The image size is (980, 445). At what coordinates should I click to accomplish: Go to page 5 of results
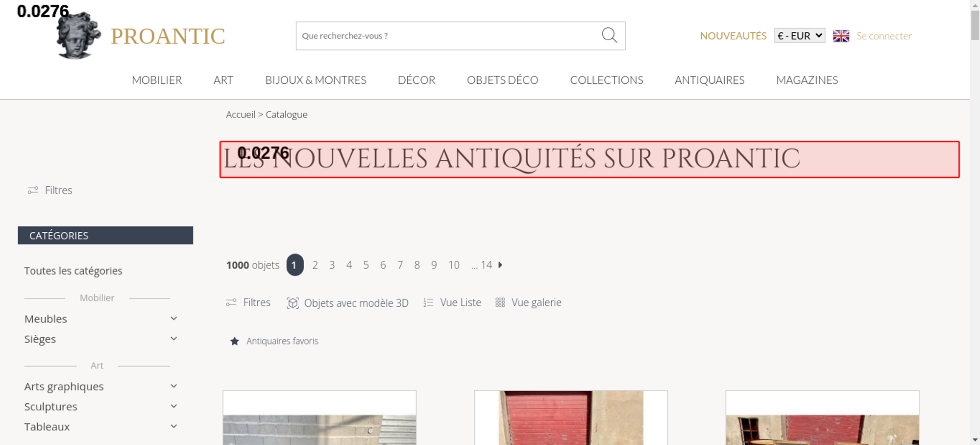(366, 265)
